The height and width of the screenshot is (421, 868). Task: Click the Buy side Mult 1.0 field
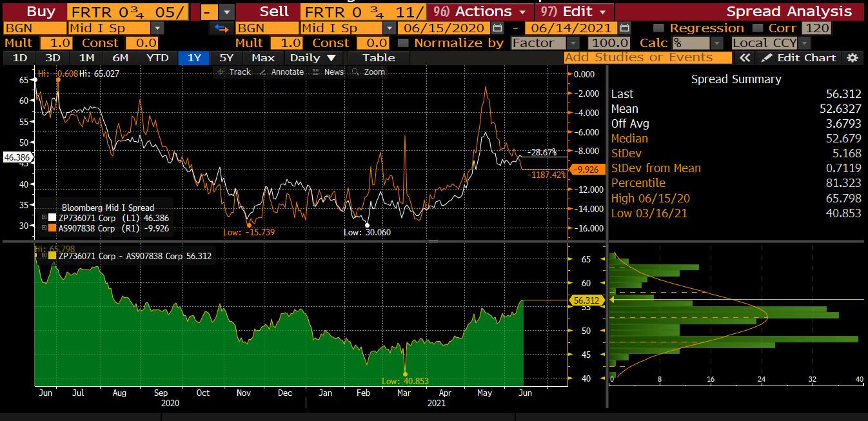click(x=56, y=43)
